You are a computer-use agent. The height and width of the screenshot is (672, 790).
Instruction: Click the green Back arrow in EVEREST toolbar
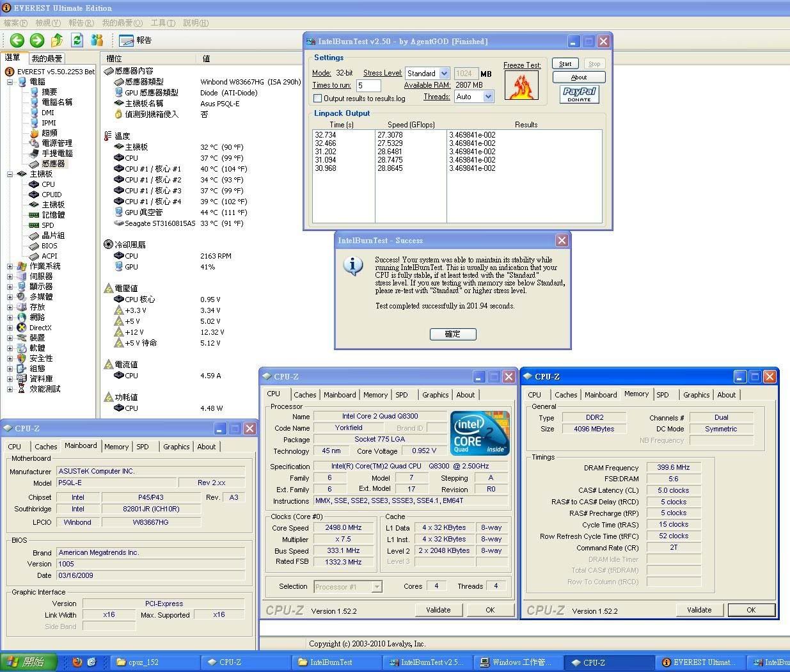[17, 40]
